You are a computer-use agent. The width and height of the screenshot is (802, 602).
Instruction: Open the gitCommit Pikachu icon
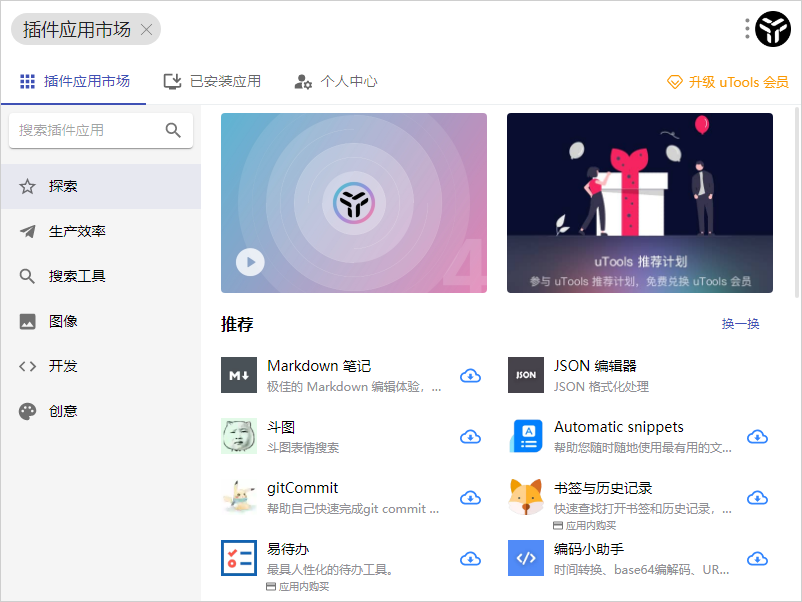click(x=239, y=497)
